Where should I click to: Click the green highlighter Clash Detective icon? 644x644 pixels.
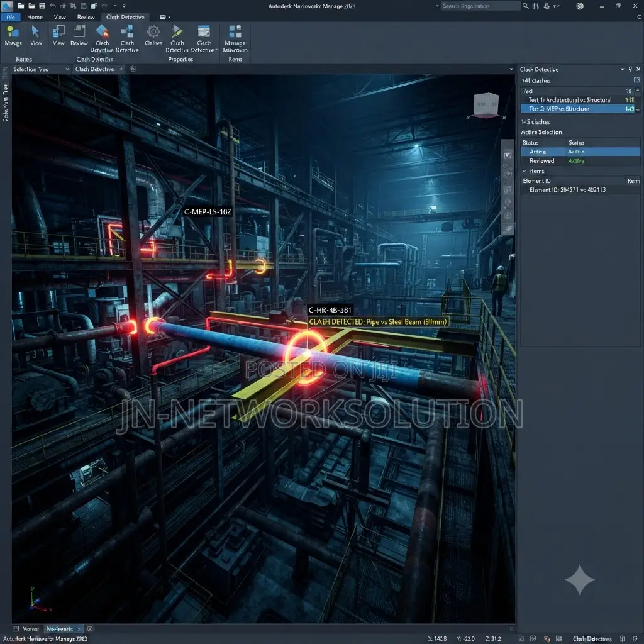[177, 31]
